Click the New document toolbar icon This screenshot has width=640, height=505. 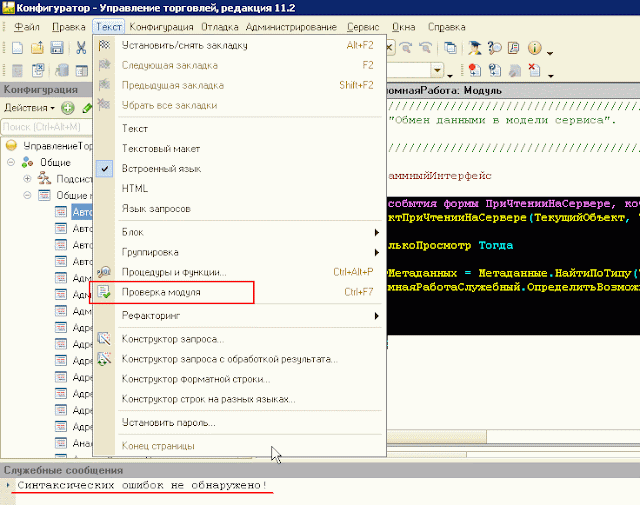pyautogui.click(x=17, y=48)
